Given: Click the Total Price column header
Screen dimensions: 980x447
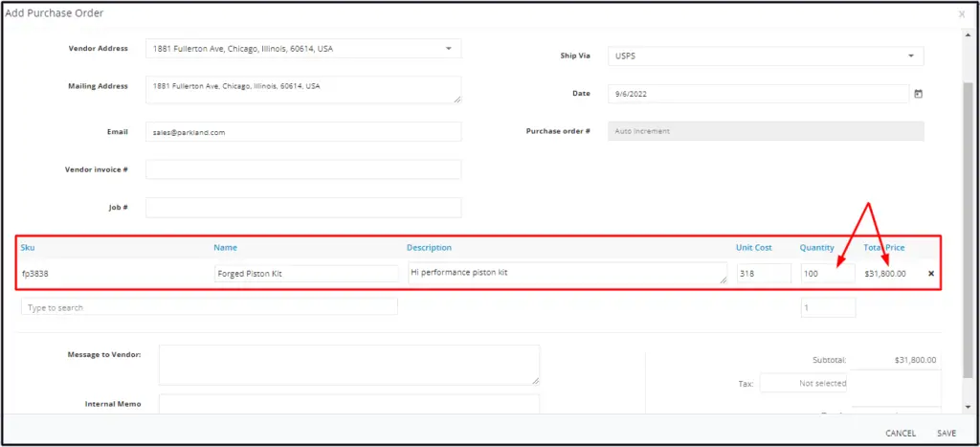Looking at the screenshot, I should tap(883, 248).
